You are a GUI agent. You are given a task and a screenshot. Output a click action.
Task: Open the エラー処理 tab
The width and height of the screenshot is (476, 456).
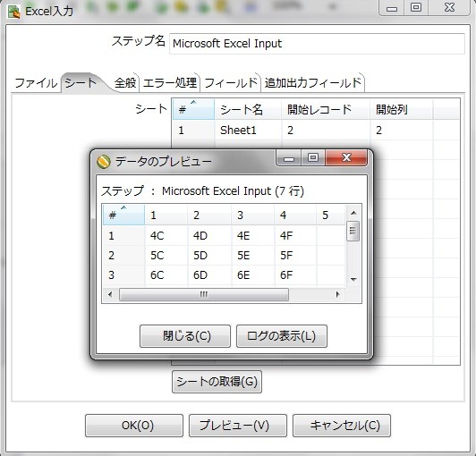click(170, 82)
